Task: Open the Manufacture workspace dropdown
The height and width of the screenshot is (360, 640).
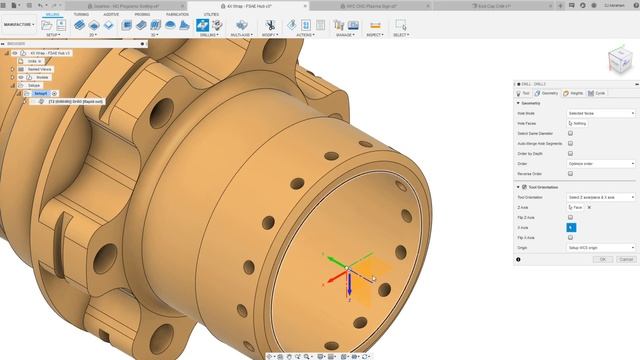Action: tap(19, 25)
